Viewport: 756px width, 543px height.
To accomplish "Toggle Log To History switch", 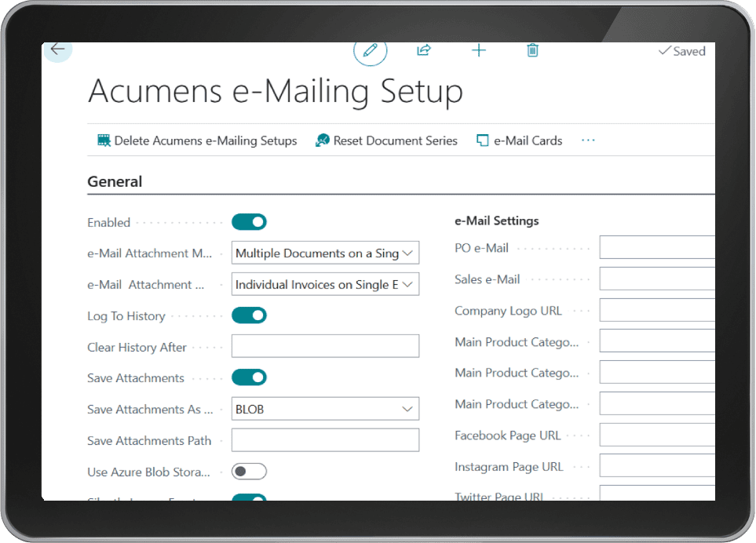I will [250, 315].
